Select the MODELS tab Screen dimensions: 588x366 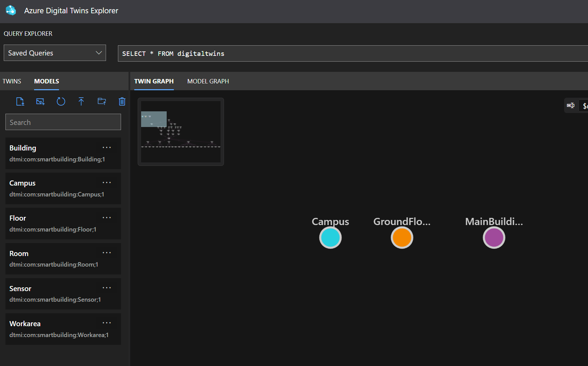(47, 81)
